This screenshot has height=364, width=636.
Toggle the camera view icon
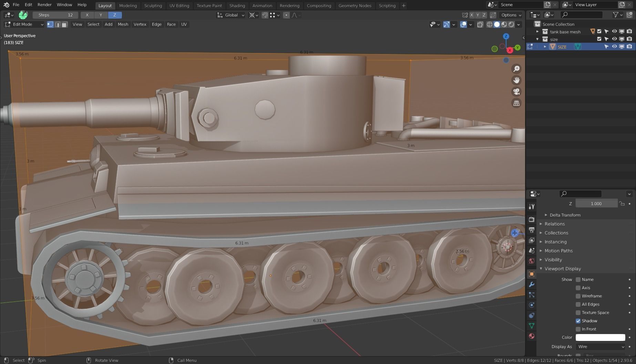point(516,92)
